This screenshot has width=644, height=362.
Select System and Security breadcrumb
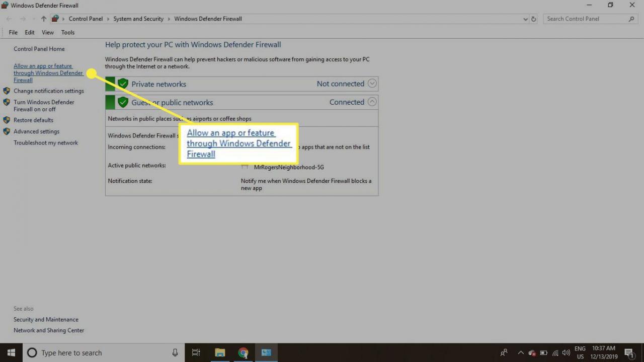138,19
